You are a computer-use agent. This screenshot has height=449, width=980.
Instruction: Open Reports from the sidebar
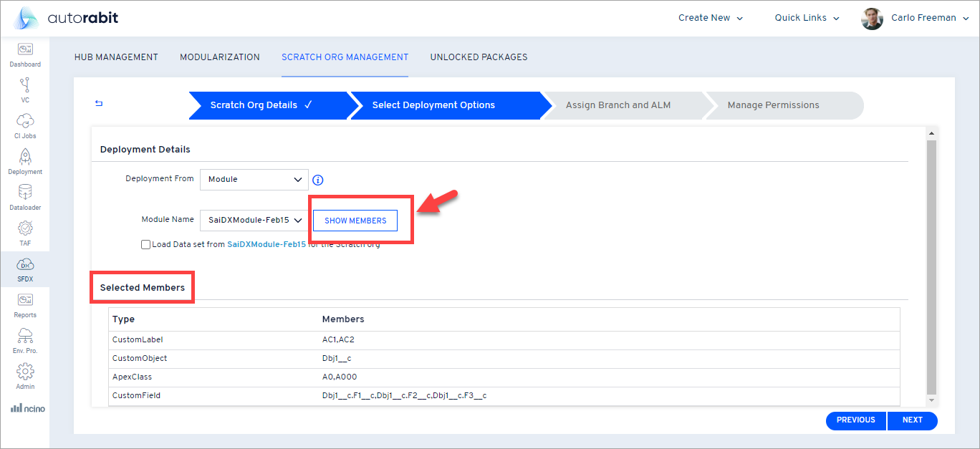click(25, 300)
